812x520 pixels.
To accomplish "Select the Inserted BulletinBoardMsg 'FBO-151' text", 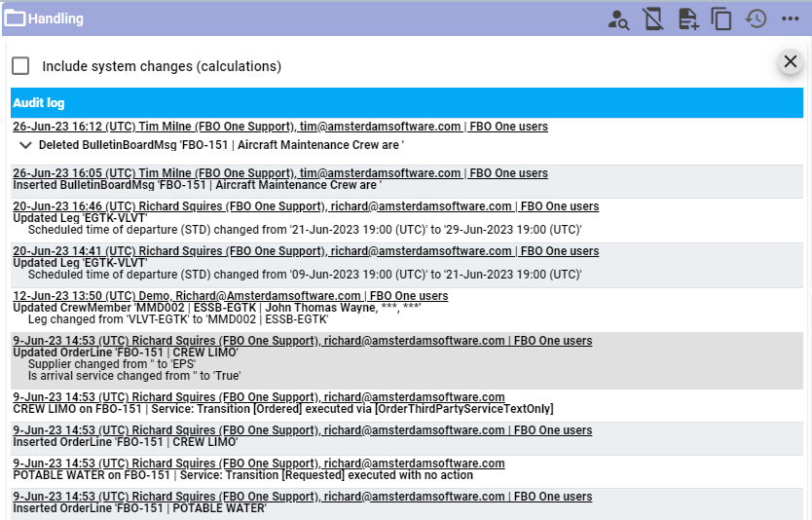I will click(197, 185).
